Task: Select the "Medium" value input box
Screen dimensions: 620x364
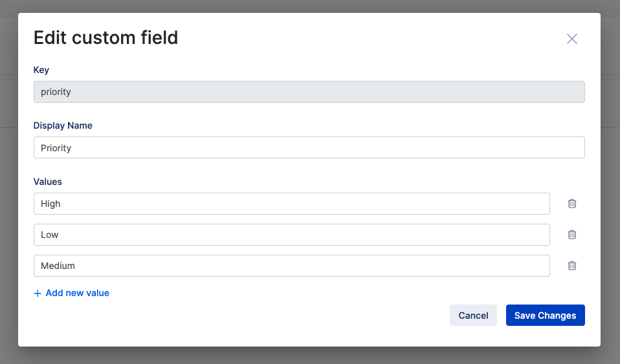Action: click(291, 266)
